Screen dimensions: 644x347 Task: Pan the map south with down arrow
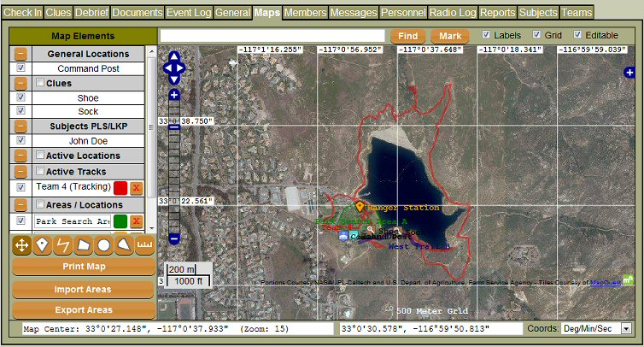click(x=174, y=79)
